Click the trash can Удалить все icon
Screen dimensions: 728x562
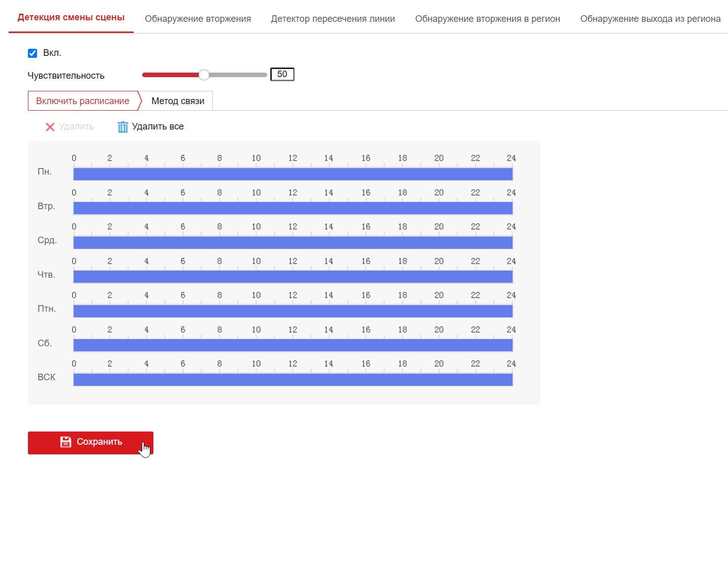click(x=122, y=127)
